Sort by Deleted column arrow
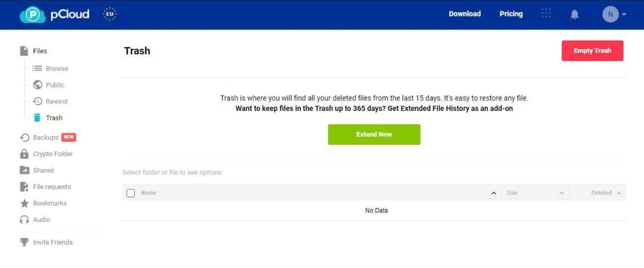The image size is (644, 268). (619, 193)
